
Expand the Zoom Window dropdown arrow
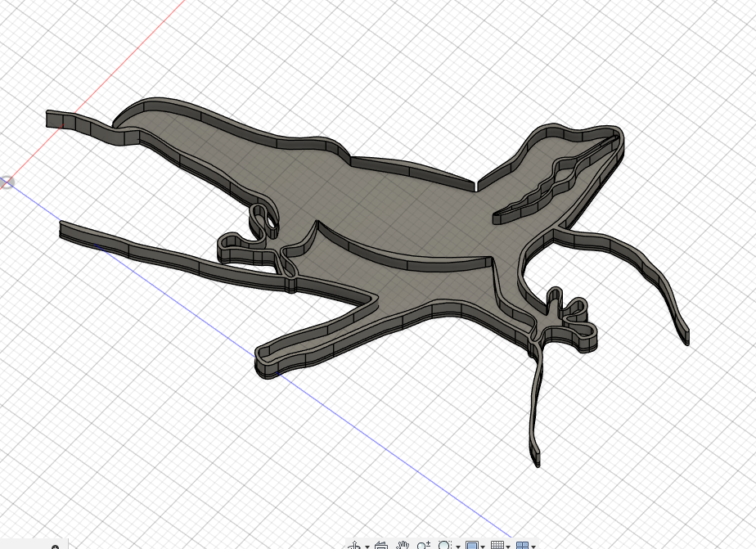457,547
